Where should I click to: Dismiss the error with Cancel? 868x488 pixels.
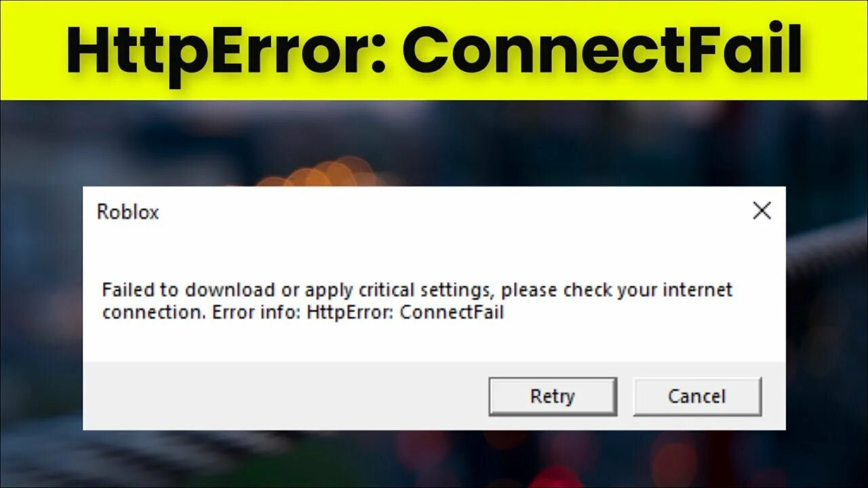tap(697, 396)
